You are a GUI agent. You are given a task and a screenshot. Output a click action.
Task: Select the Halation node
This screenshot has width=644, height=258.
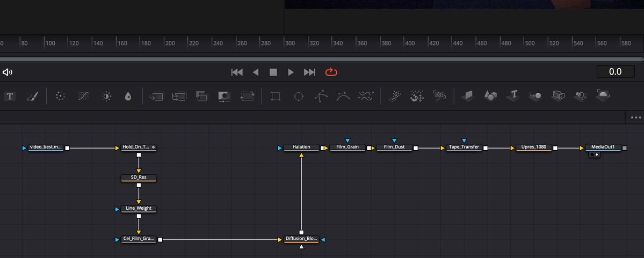coord(301,148)
